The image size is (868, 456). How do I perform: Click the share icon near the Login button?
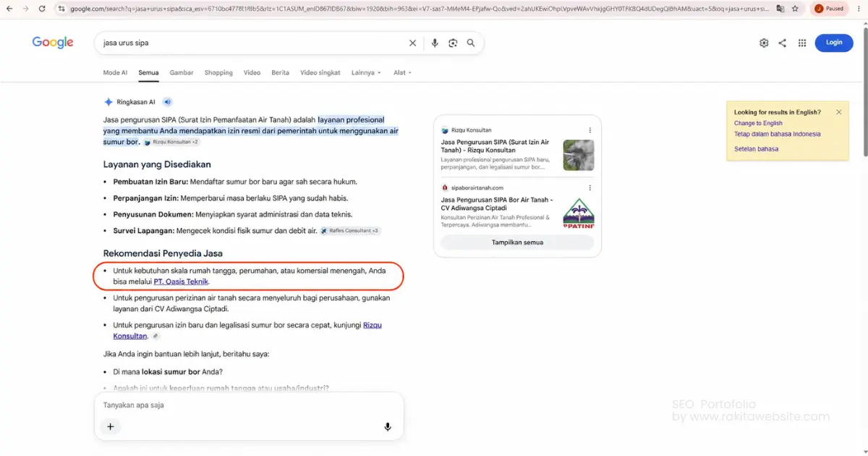point(782,43)
